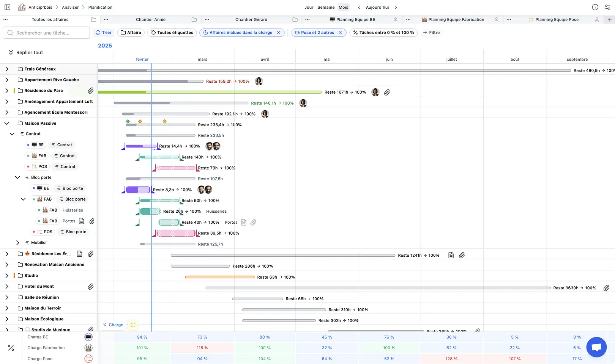Viewport: 615px width, 364px height.
Task: Expand the Mobilier group
Action: point(17,242)
